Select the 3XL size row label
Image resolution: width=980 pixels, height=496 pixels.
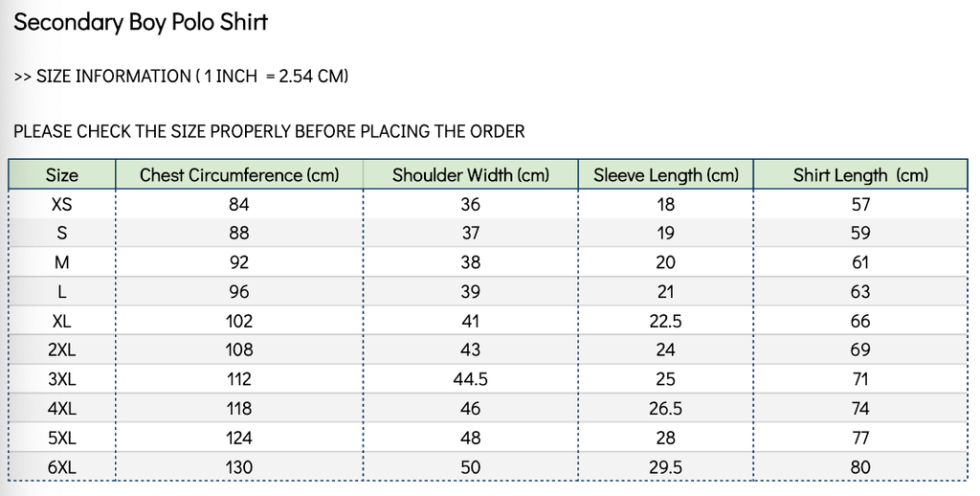62,379
